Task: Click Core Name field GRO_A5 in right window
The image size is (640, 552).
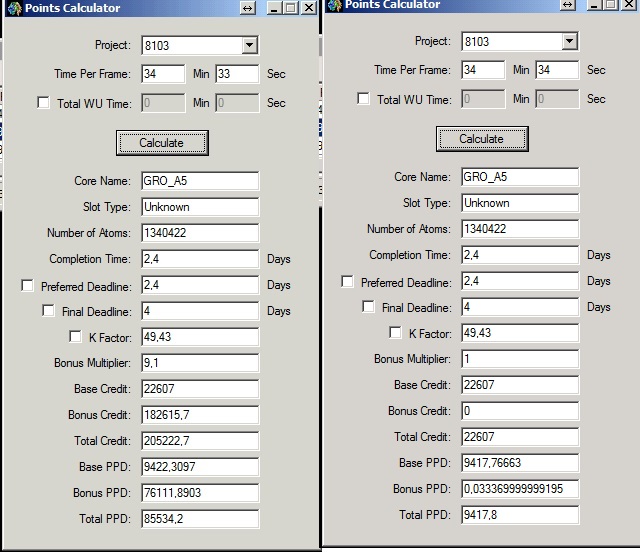Action: click(x=520, y=177)
